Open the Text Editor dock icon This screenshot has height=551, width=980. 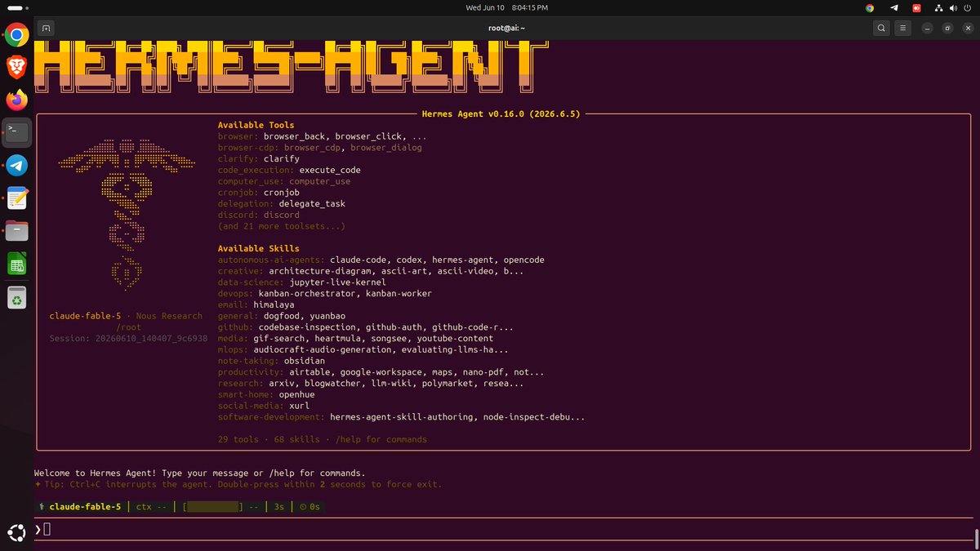coord(17,198)
